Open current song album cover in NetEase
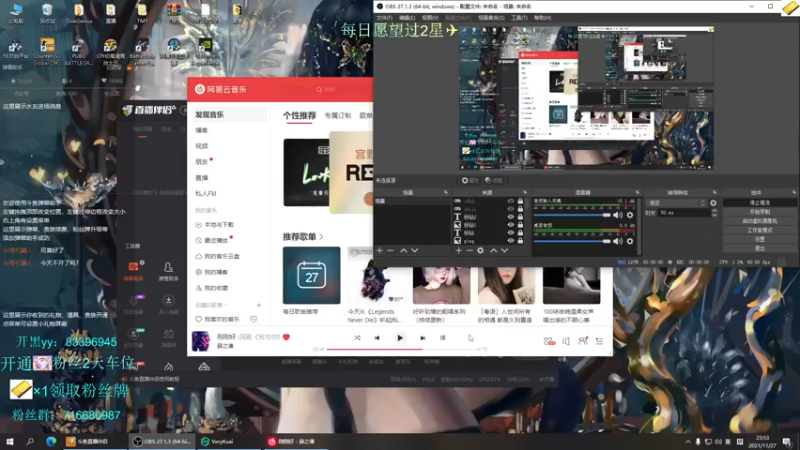800x450 pixels. 201,341
